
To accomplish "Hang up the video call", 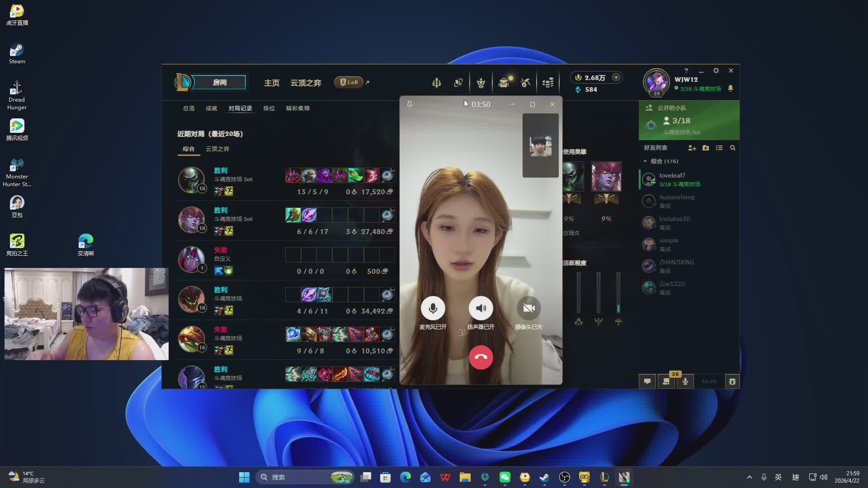I will 481,357.
